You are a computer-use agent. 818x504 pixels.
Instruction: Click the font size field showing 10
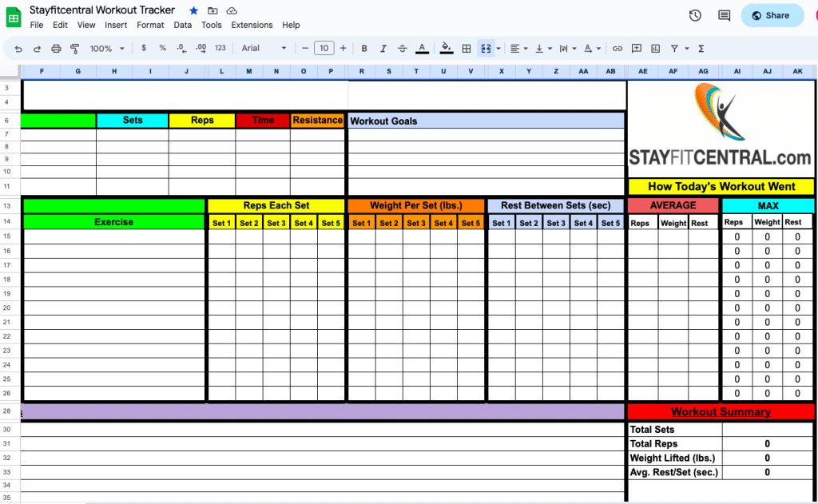[324, 49]
